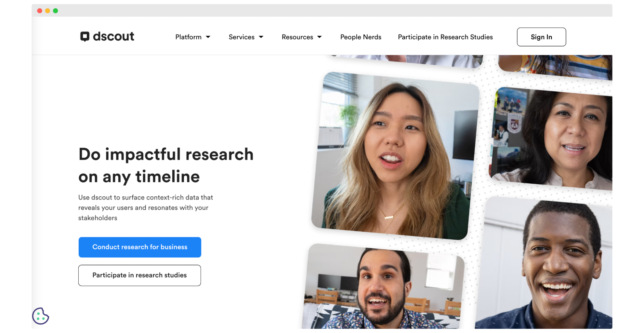Image resolution: width=644 pixels, height=333 pixels.
Task: Open the Resources menu
Action: tap(297, 37)
